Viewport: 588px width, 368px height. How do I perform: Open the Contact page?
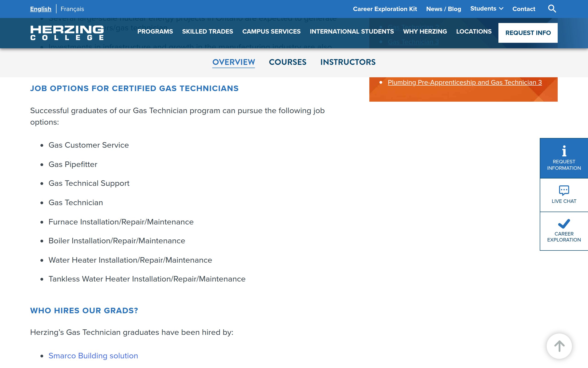[x=524, y=9]
